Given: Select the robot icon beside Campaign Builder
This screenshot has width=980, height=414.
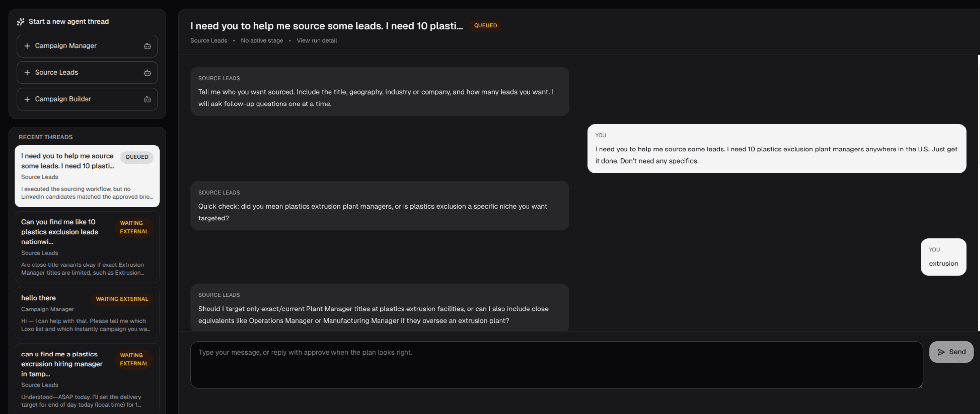Looking at the screenshot, I should (x=148, y=99).
